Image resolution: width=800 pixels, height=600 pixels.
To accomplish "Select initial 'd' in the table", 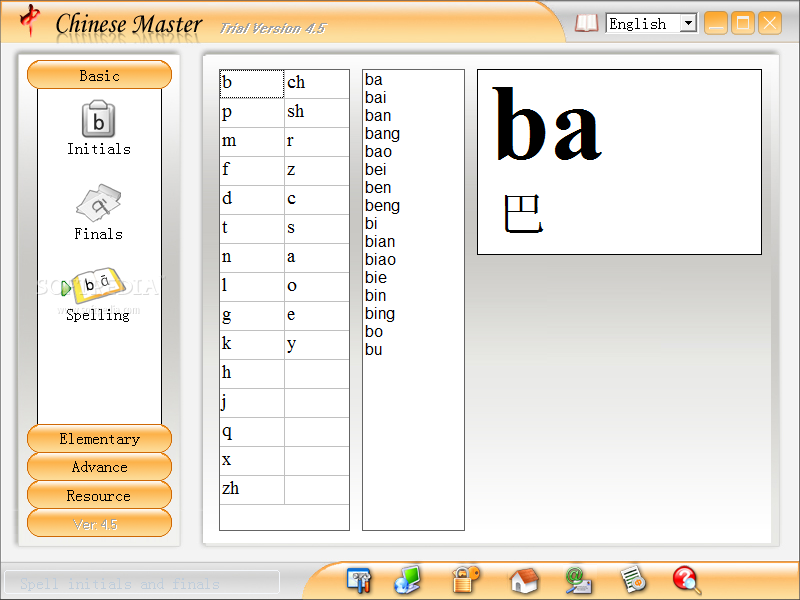I will point(252,200).
